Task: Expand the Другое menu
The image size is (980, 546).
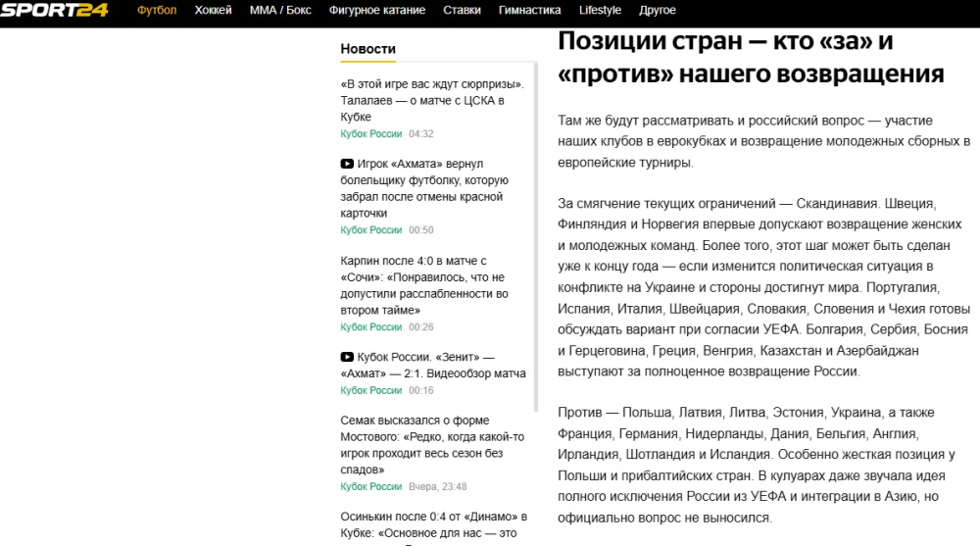Action: [x=657, y=11]
